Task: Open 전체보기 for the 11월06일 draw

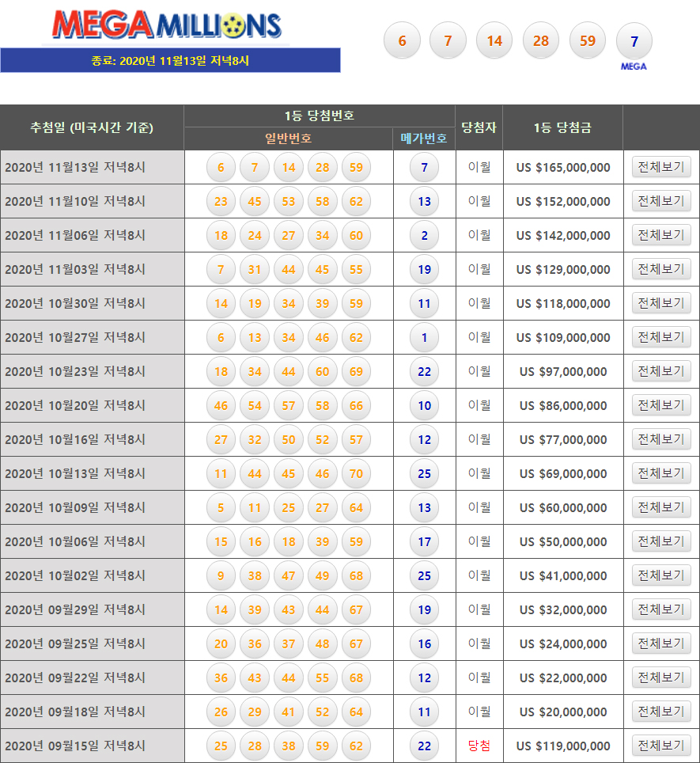Action: coord(661,235)
